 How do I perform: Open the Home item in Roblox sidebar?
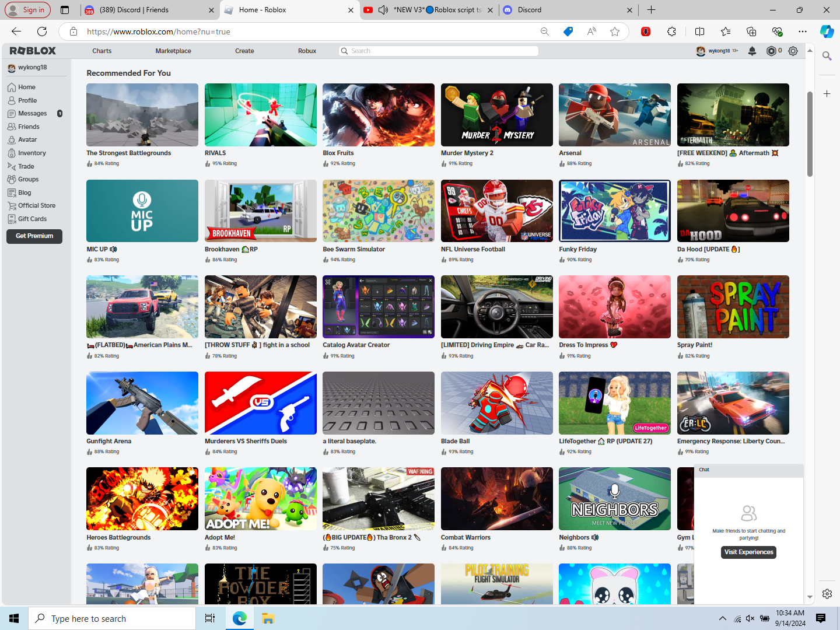22,87
